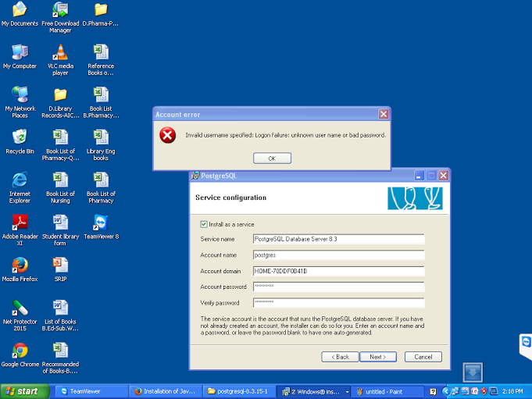Open the Recycle Bin
The height and width of the screenshot is (399, 532).
tap(20, 138)
